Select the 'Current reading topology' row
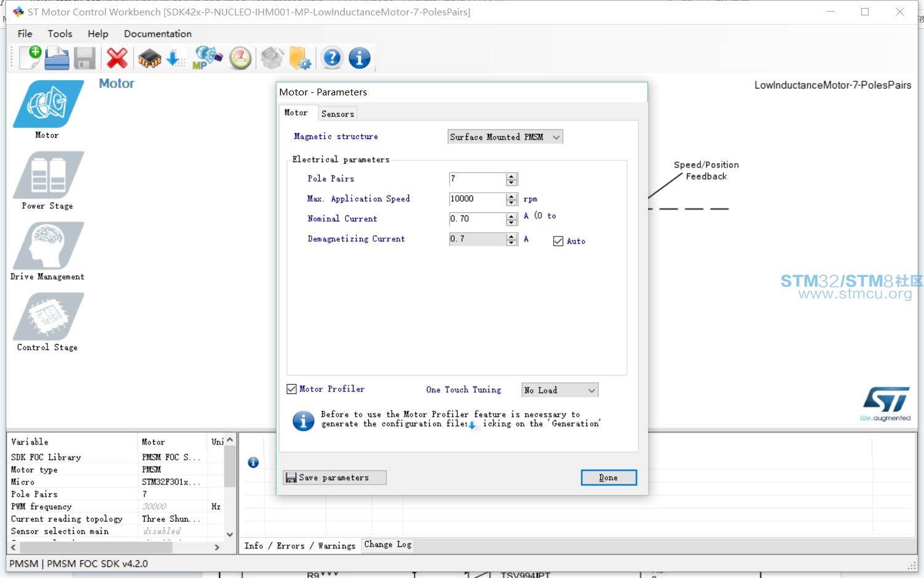 116,519
